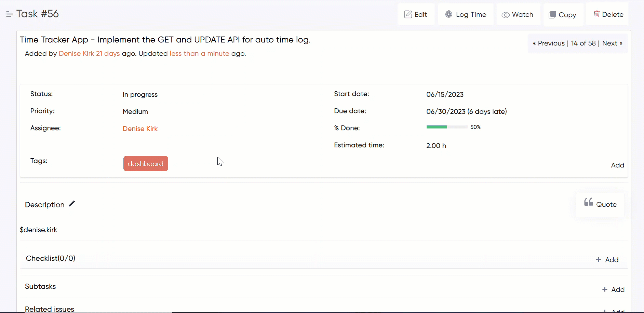Open the author Denise Kirk link

pyautogui.click(x=76, y=54)
